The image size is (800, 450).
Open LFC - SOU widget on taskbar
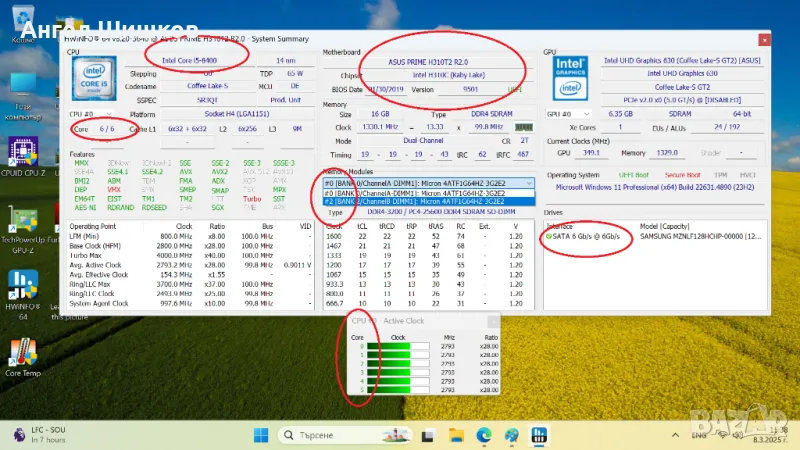tap(40, 434)
